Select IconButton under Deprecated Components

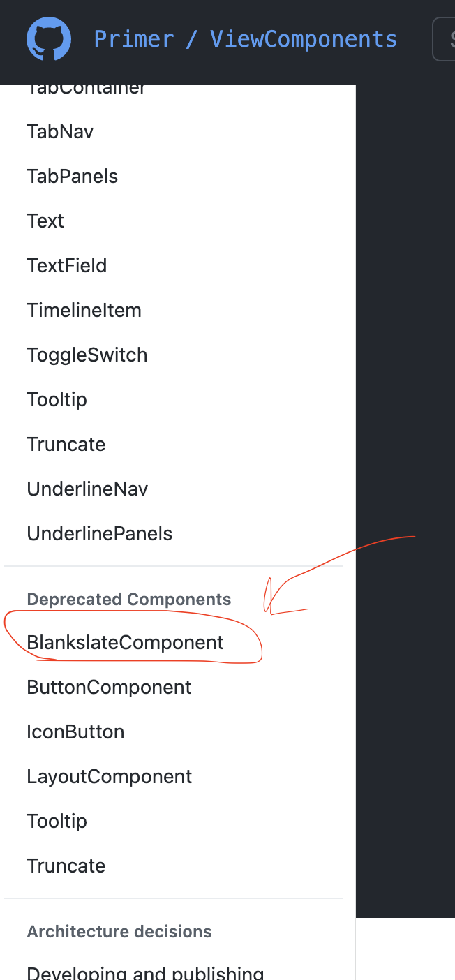[x=75, y=732]
